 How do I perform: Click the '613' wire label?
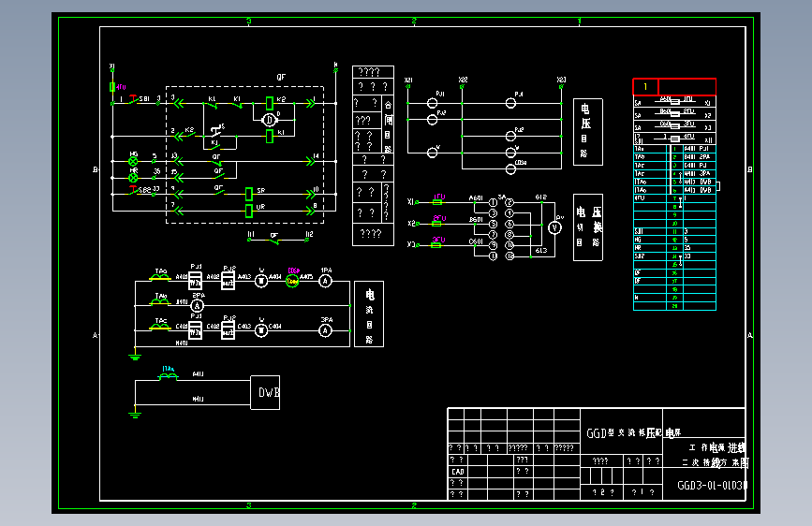pyautogui.click(x=540, y=251)
